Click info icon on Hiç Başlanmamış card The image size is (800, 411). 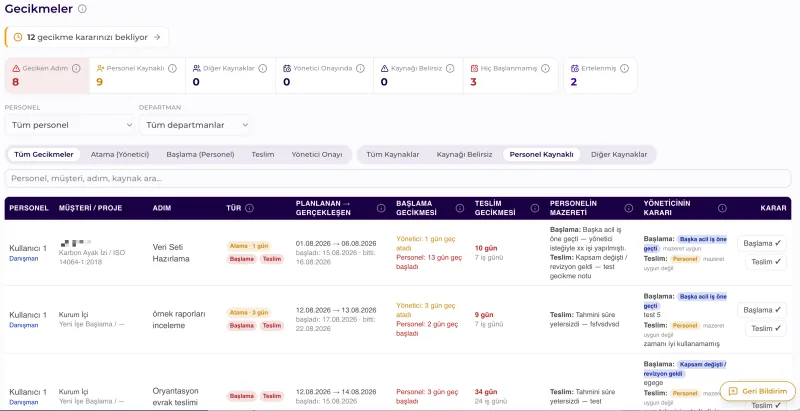545,68
